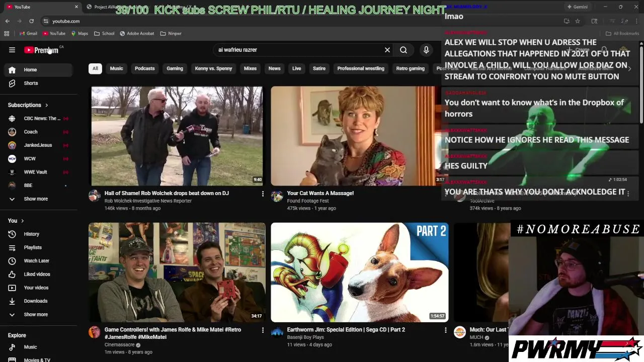This screenshot has width=644, height=362.
Task: Close the YouTube browser tab
Action: coord(76,7)
